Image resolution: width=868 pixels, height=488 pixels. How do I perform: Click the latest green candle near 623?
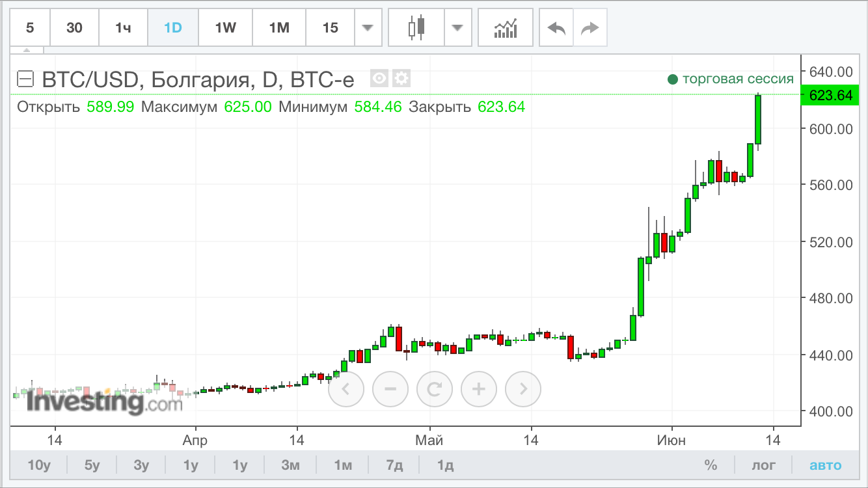pyautogui.click(x=758, y=120)
